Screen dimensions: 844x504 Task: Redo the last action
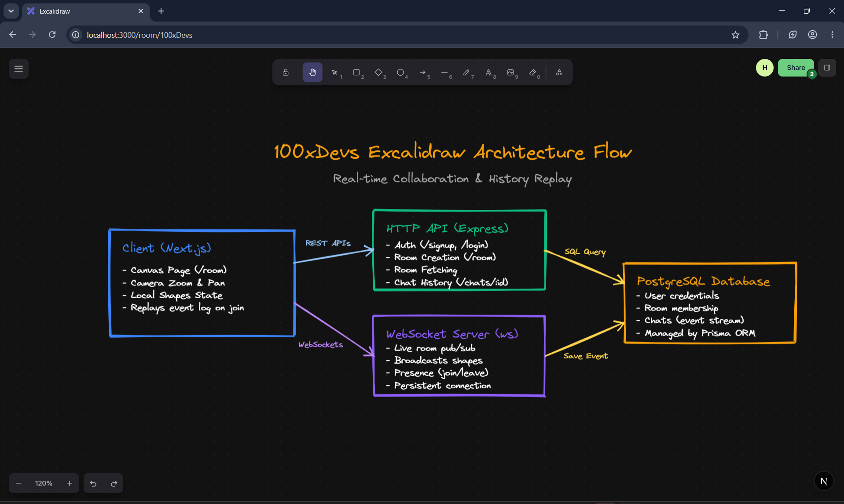point(114,483)
